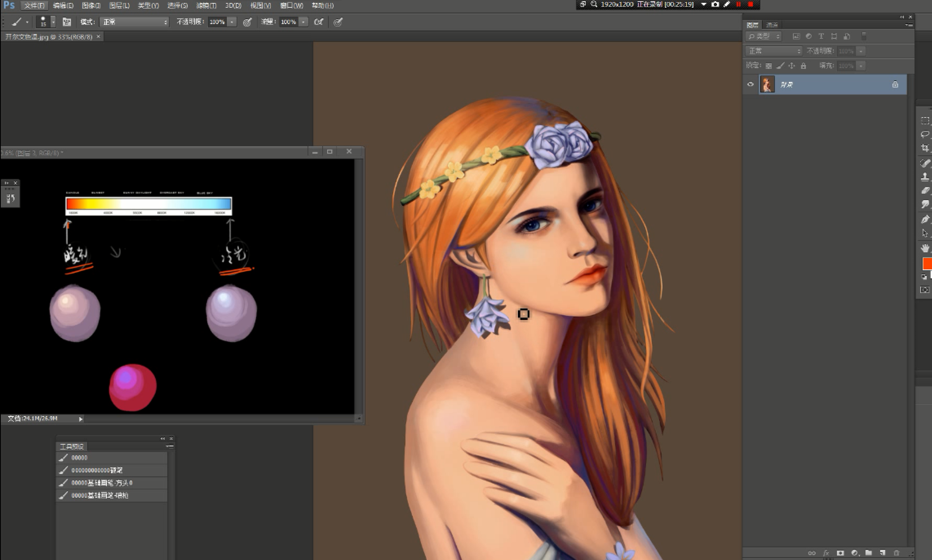Click the brush opacity 100% field
This screenshot has width=932, height=560.
click(x=217, y=22)
